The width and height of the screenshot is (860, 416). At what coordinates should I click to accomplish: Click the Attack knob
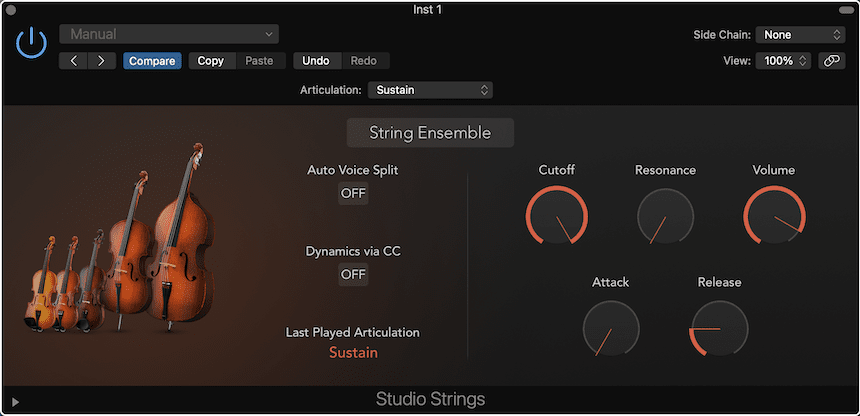point(610,328)
